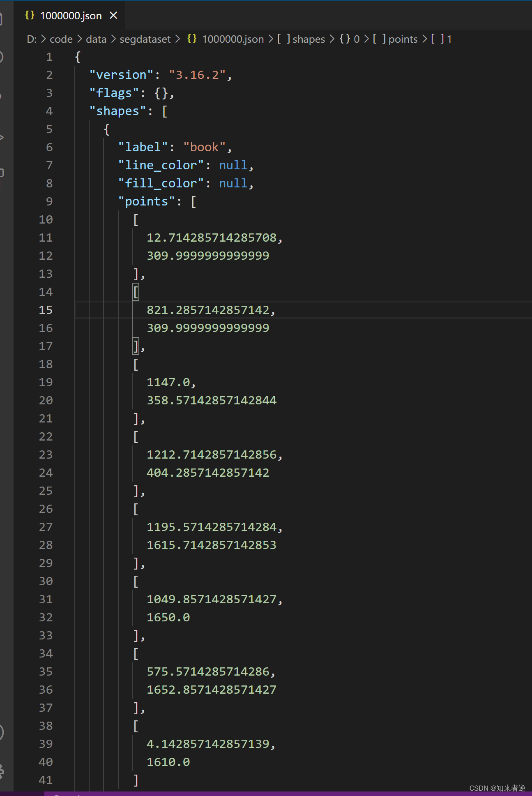Click the JSON file icon in tab
532x796 pixels.
tap(30, 15)
